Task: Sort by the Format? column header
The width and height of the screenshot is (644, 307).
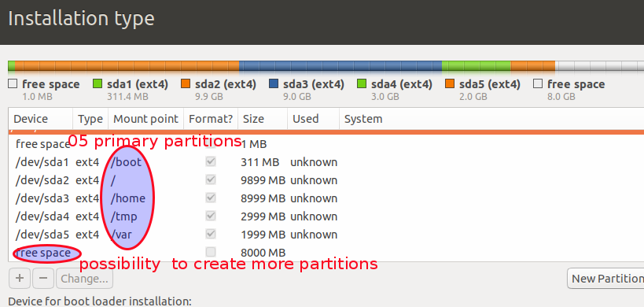Action: [x=211, y=119]
